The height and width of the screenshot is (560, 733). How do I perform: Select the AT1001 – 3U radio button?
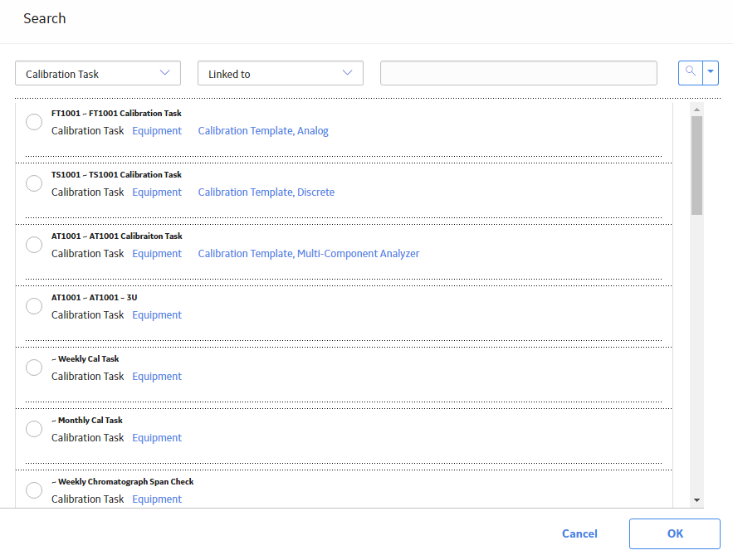point(34,306)
